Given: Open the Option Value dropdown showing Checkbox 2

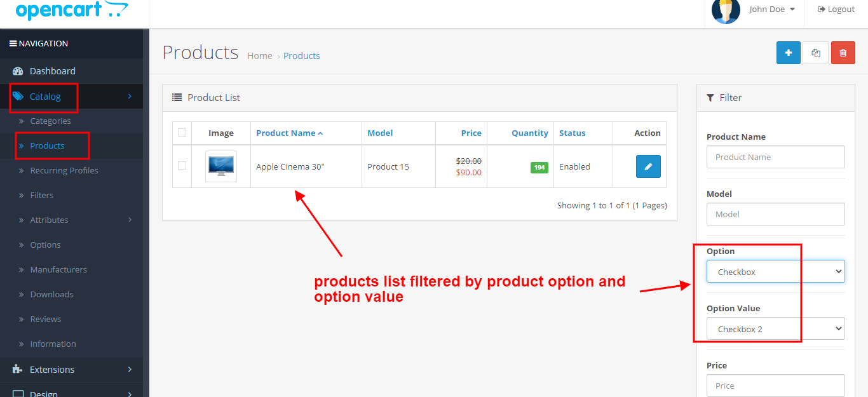Looking at the screenshot, I should tap(775, 328).
